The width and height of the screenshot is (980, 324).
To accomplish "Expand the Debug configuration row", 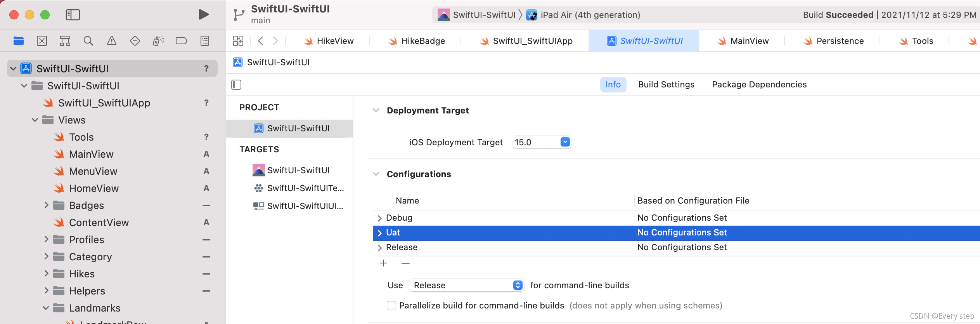I will coord(379,218).
